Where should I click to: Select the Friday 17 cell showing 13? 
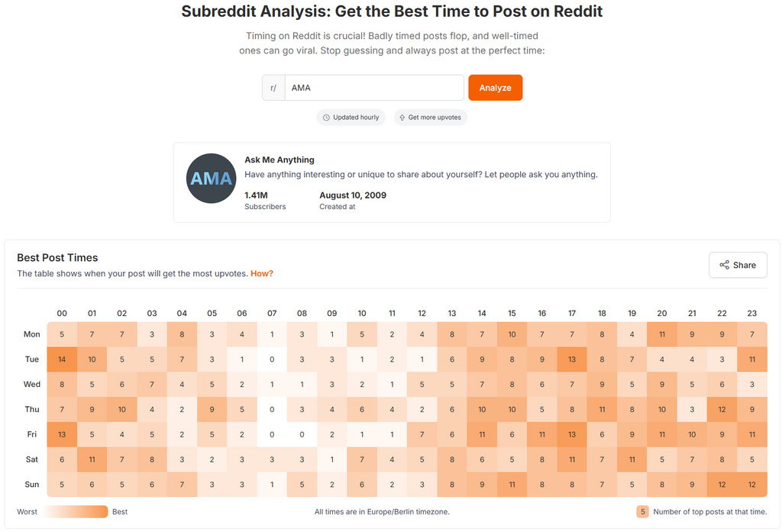coord(572,434)
